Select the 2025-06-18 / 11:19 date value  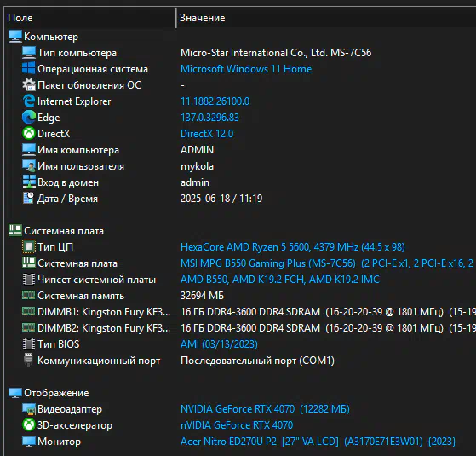click(221, 199)
